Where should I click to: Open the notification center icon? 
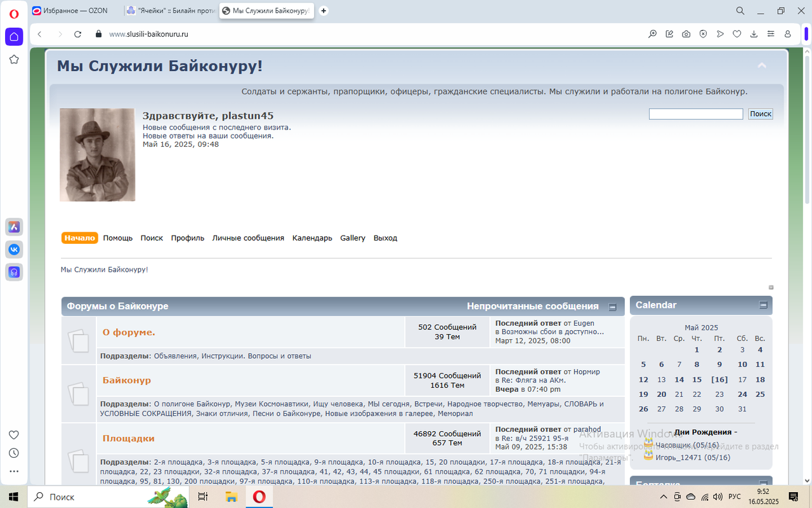793,497
